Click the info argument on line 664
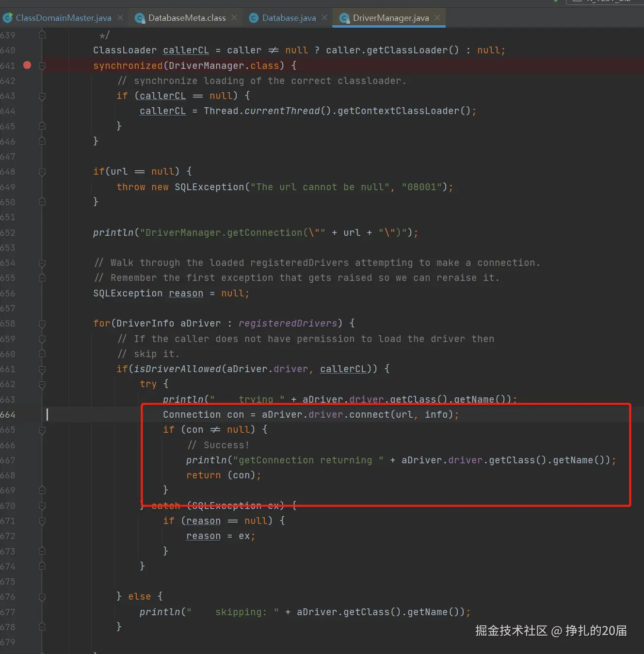The height and width of the screenshot is (654, 644). 436,415
